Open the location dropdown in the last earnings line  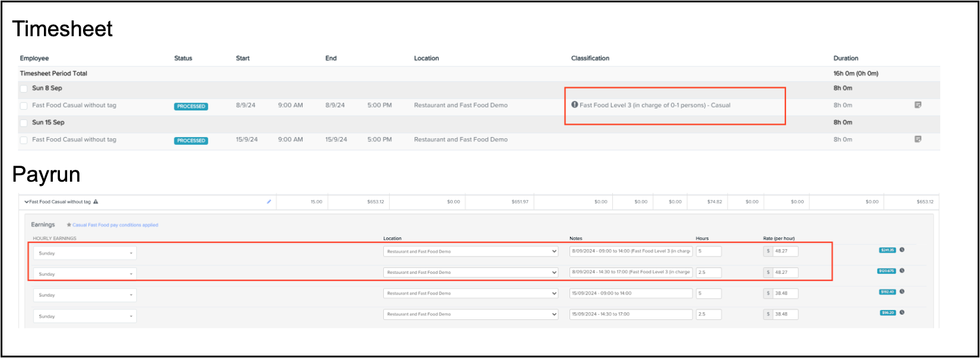(x=470, y=314)
